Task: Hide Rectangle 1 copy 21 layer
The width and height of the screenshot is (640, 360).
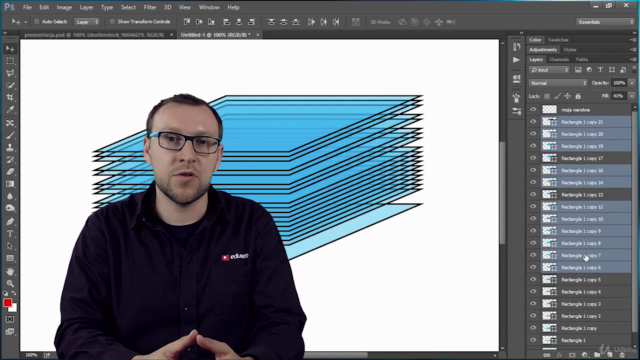Action: click(x=533, y=122)
